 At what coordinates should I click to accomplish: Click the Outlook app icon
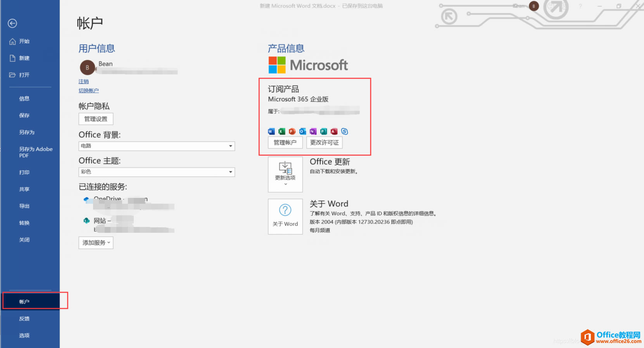click(303, 132)
